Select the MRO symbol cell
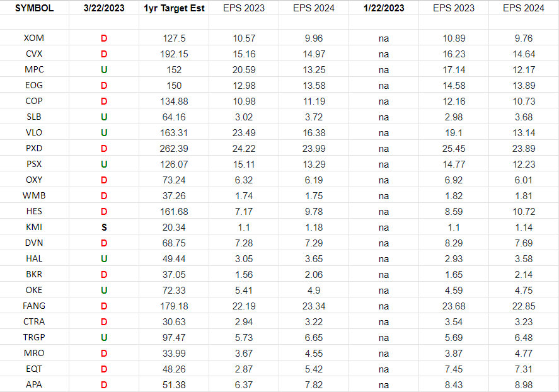 [x=34, y=353]
